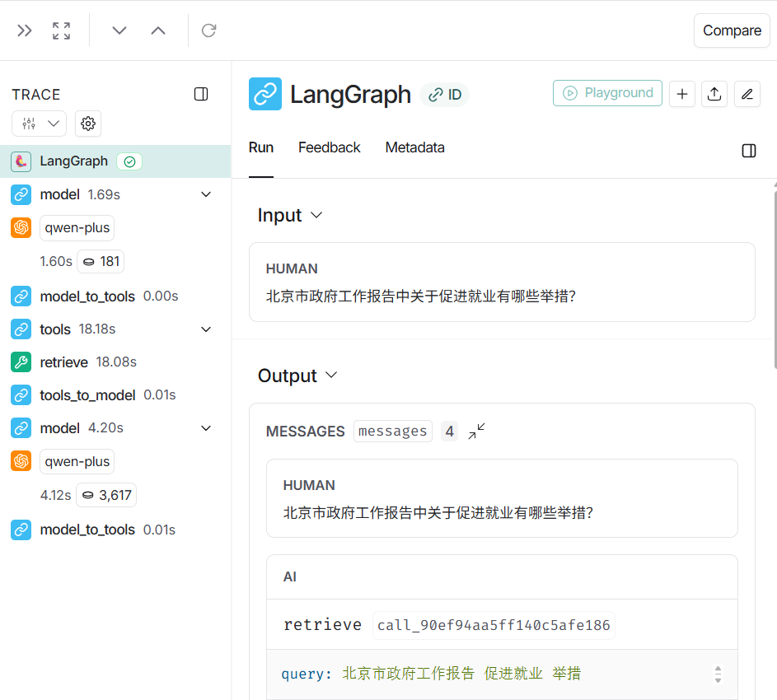Copy run ID via ID badge
The width and height of the screenshot is (777, 700).
pyautogui.click(x=444, y=95)
